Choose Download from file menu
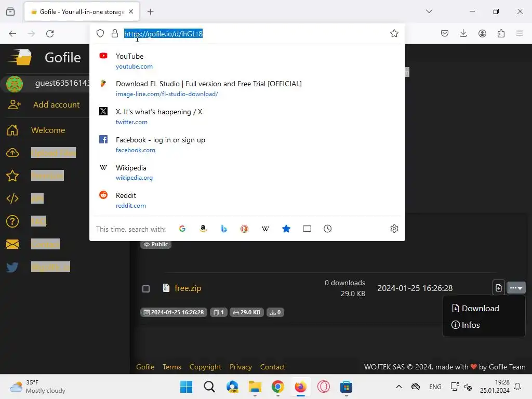This screenshot has width=532, height=399. (x=475, y=308)
